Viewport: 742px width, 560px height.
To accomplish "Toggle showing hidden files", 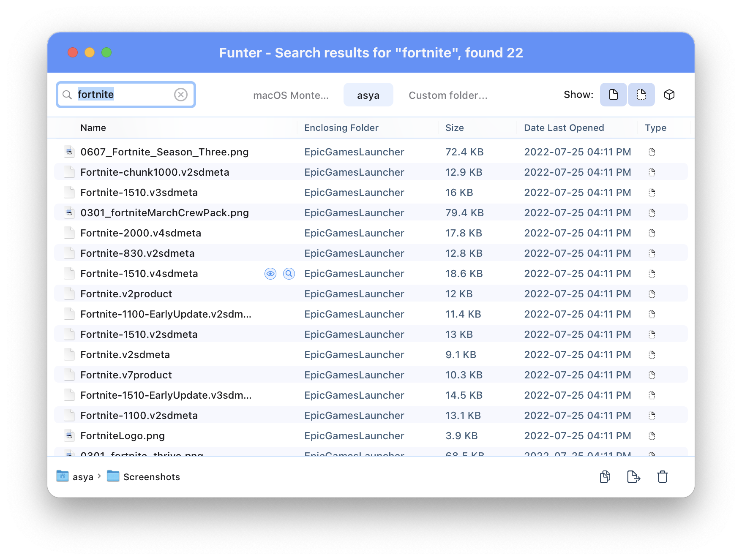I will (641, 95).
